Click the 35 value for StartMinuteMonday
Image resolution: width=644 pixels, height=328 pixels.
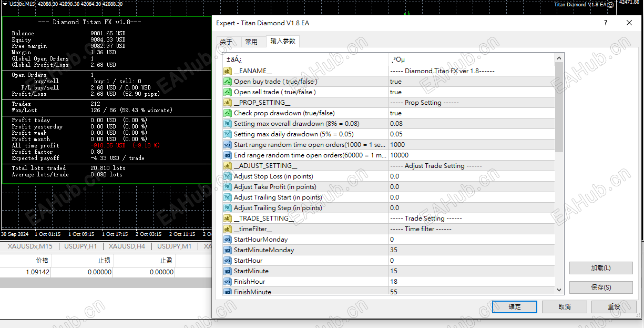tap(394, 250)
